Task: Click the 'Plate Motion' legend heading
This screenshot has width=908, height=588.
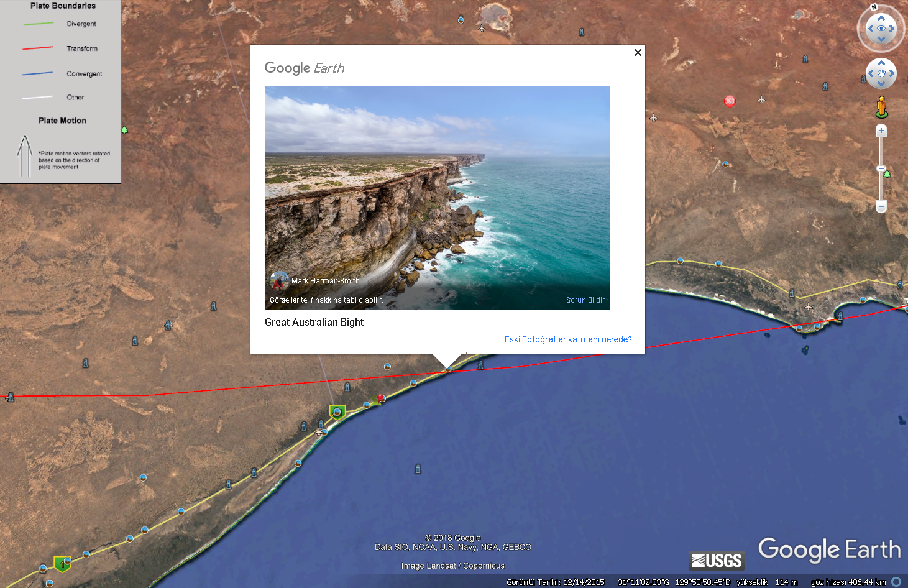Action: [62, 121]
